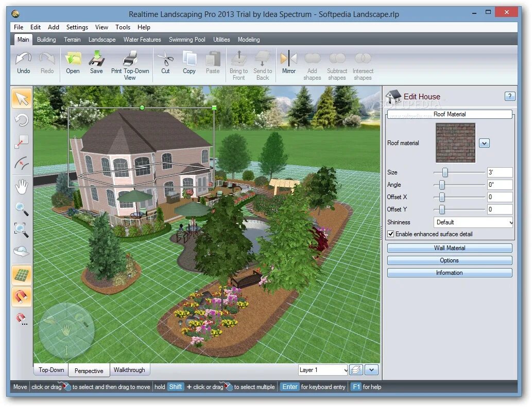The width and height of the screenshot is (532, 407).
Task: Click the Cut scissors icon
Action: click(165, 59)
